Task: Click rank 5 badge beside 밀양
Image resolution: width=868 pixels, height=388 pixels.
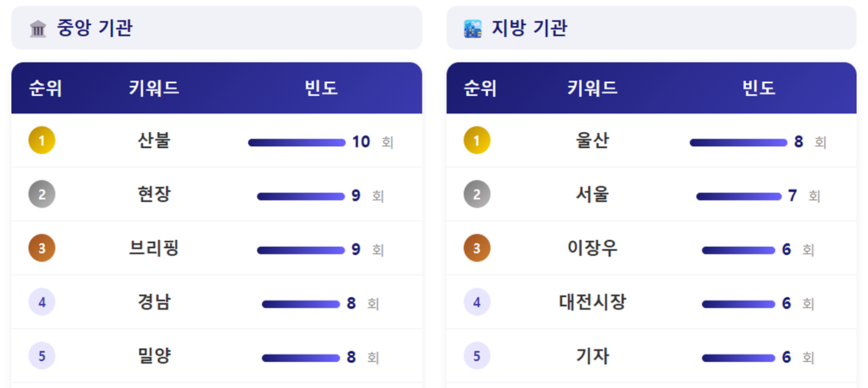Action: tap(42, 357)
